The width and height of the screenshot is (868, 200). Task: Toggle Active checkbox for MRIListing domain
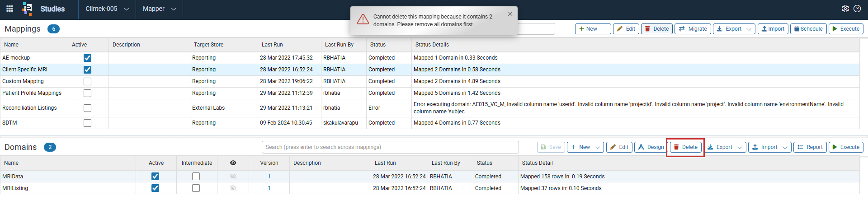coord(155,188)
